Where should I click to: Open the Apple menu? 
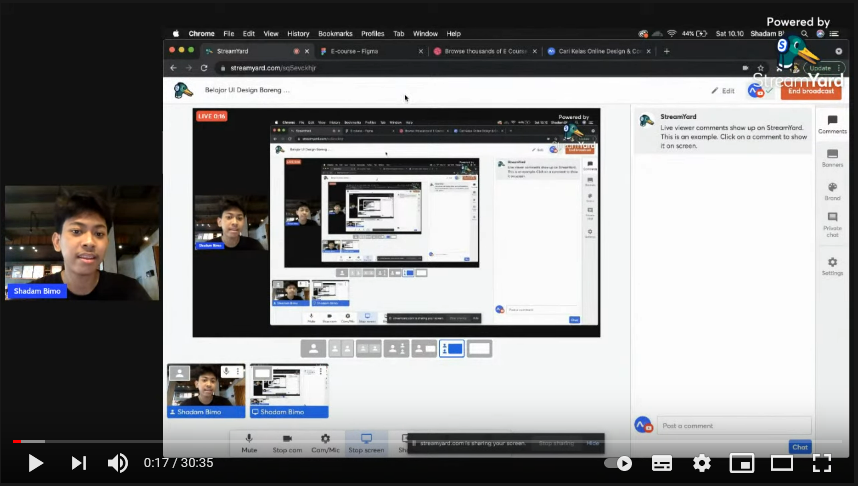[176, 33]
